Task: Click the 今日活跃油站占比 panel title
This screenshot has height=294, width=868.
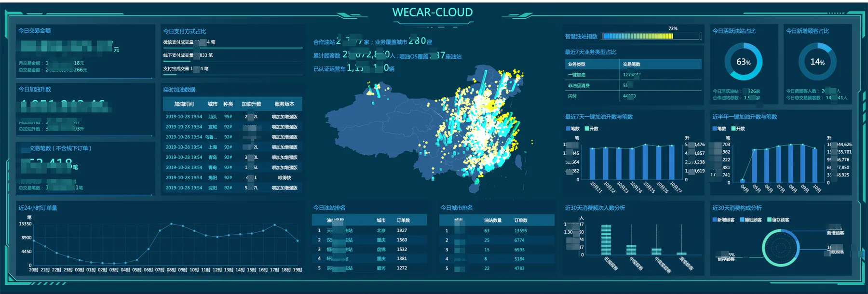Action: pos(734,31)
